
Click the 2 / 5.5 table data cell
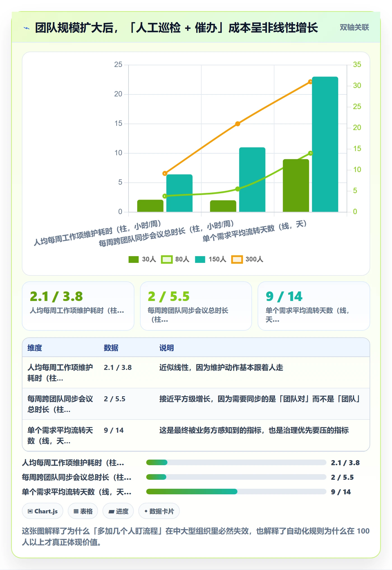coord(115,399)
